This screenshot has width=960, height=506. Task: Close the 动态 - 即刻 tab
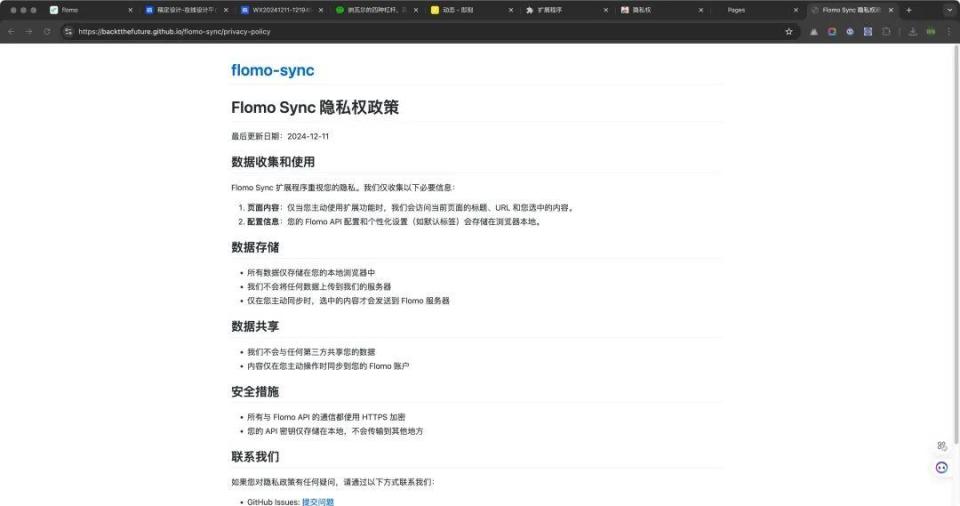pos(511,10)
